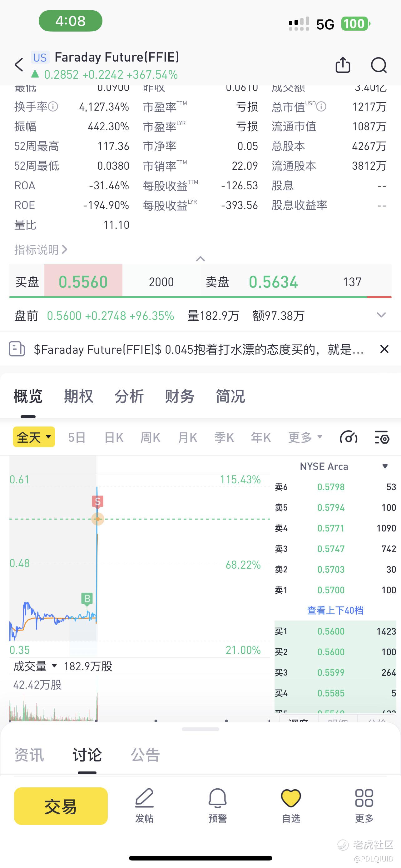The image size is (401, 868).
Task: Select 卖3 row at 0.5747
Action: [x=335, y=549]
